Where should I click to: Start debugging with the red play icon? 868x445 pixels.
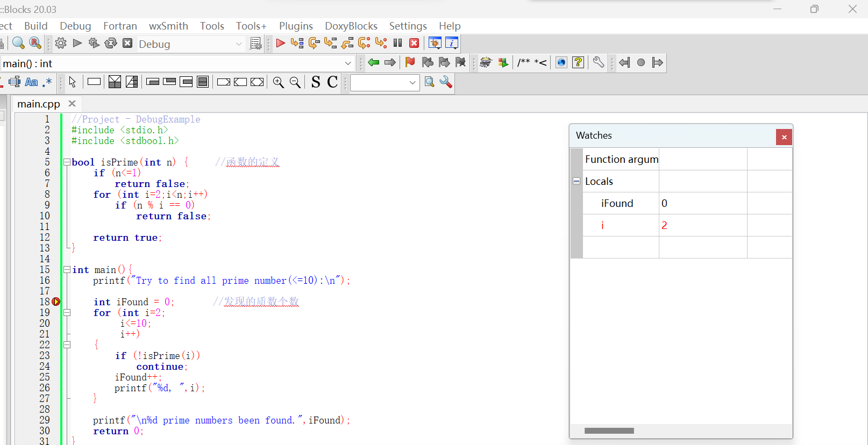pos(280,43)
